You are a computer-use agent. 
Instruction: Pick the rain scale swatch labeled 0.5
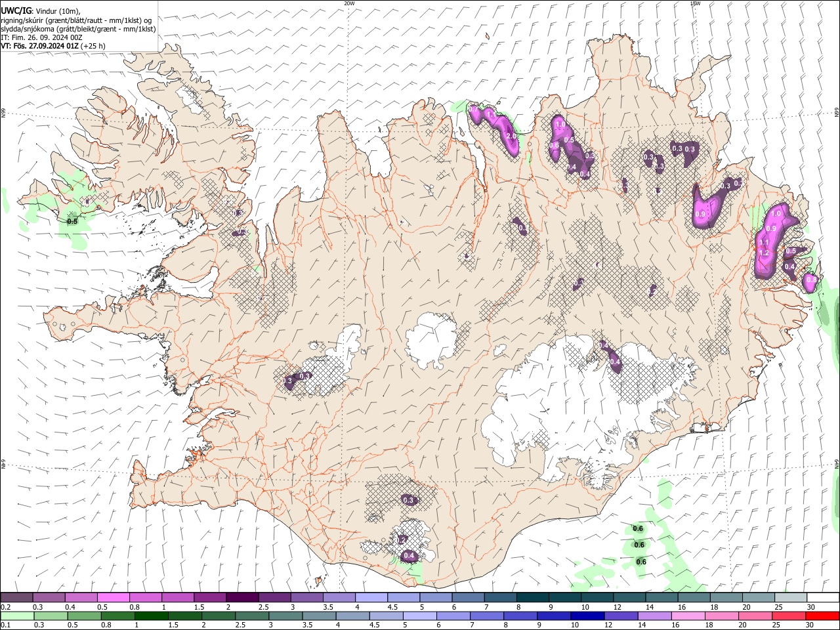pyautogui.click(x=84, y=616)
